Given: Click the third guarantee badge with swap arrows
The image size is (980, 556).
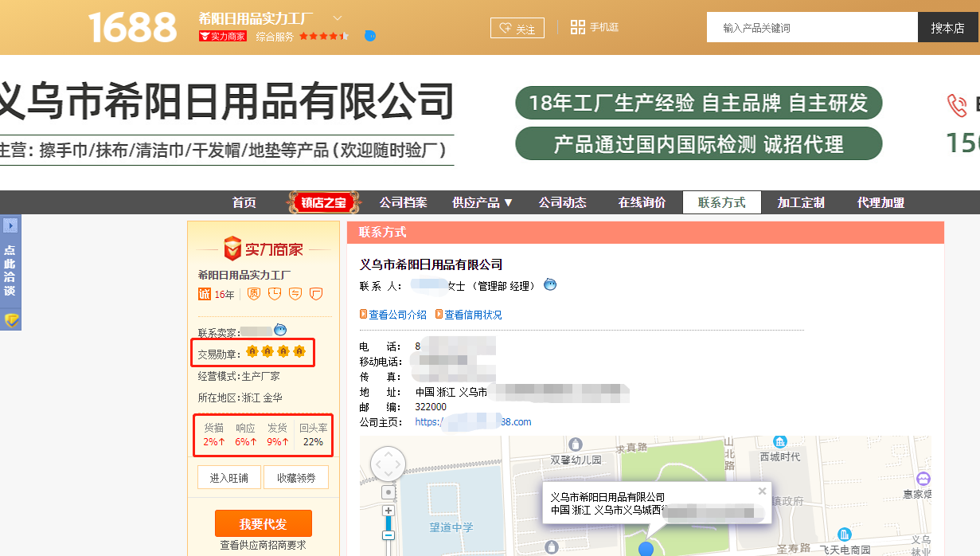Looking at the screenshot, I should [x=295, y=294].
